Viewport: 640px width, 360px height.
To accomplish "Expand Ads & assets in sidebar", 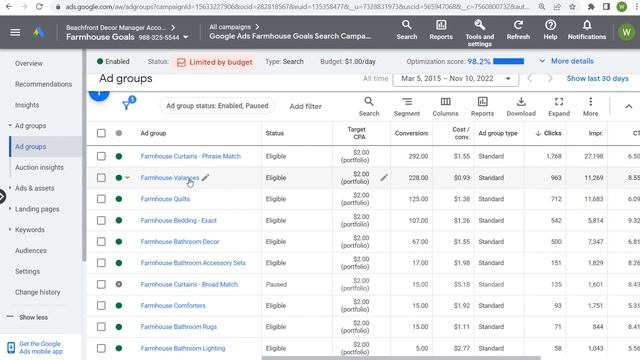I will click(10, 188).
